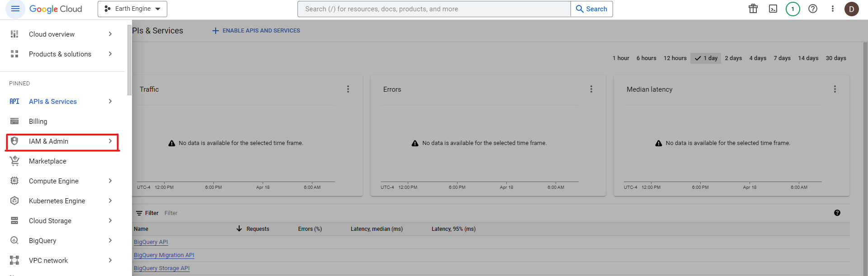Open Billing from the sidebar

(38, 122)
